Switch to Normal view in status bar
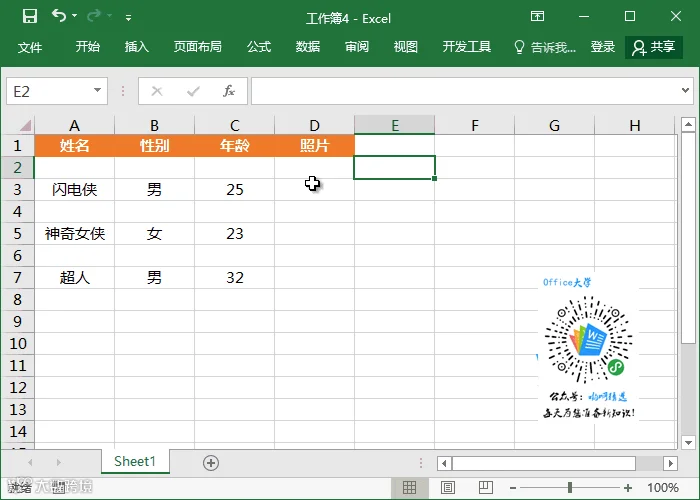 (x=409, y=488)
